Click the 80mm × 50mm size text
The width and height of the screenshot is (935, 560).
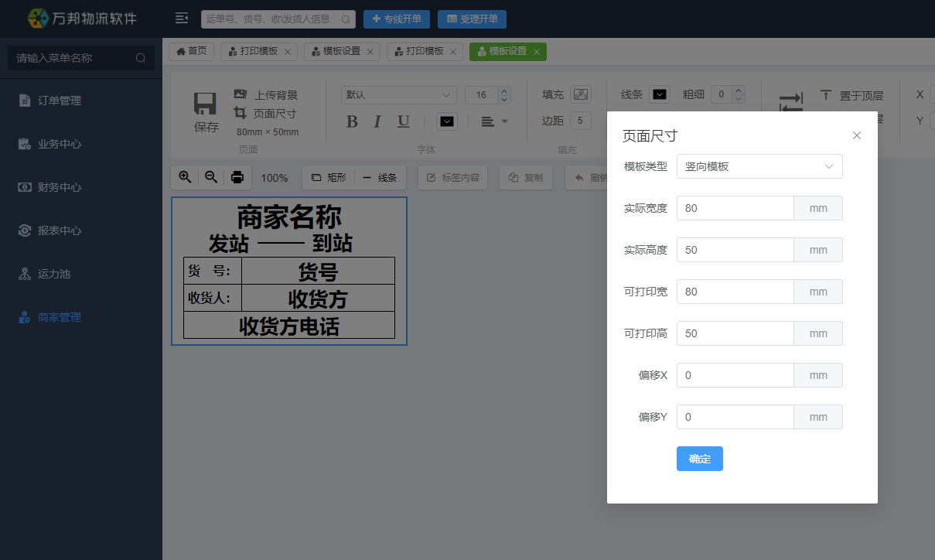pyautogui.click(x=268, y=132)
